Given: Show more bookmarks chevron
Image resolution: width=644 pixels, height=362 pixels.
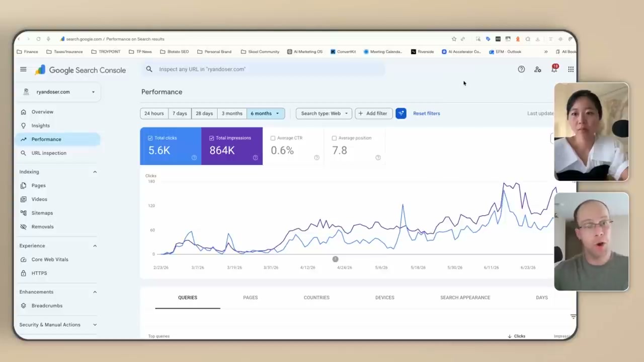Looking at the screenshot, I should pyautogui.click(x=545, y=52).
